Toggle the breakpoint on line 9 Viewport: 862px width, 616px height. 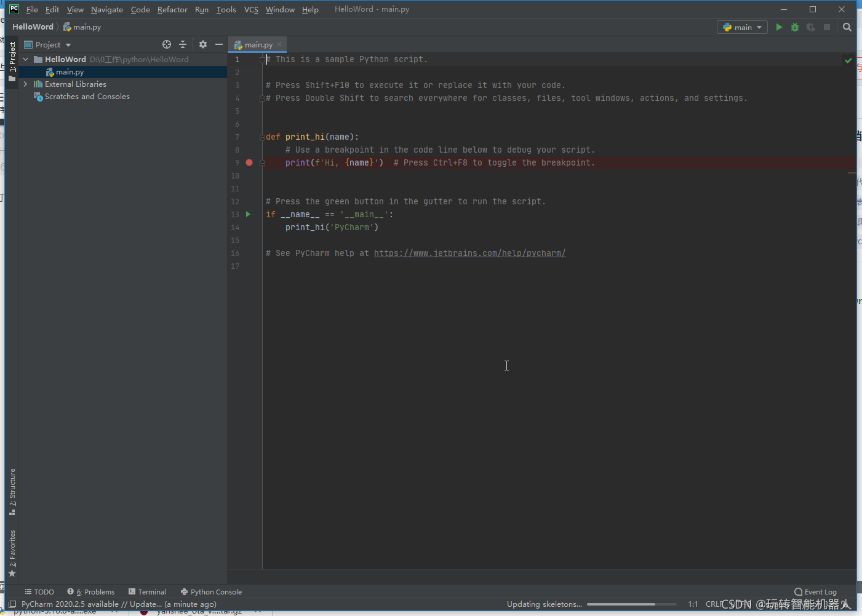[249, 162]
